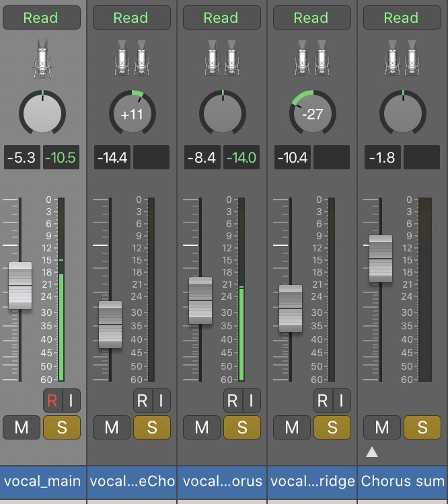Screen dimensions: 448x504
Task: Click the -5.3 gain value field
Action: click(x=21, y=159)
